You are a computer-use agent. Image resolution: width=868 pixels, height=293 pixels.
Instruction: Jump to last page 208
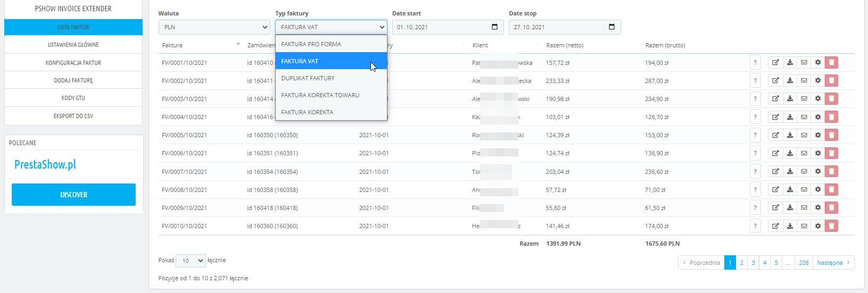804,263
